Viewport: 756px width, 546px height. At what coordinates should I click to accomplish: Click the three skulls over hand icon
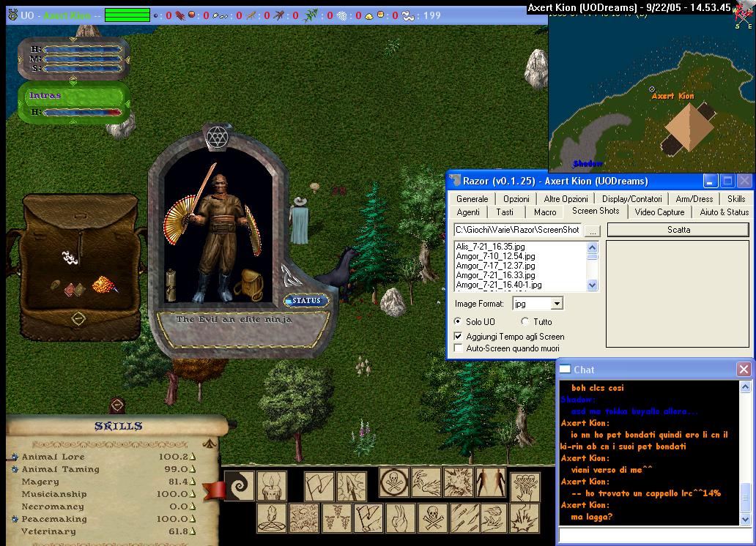tap(525, 487)
